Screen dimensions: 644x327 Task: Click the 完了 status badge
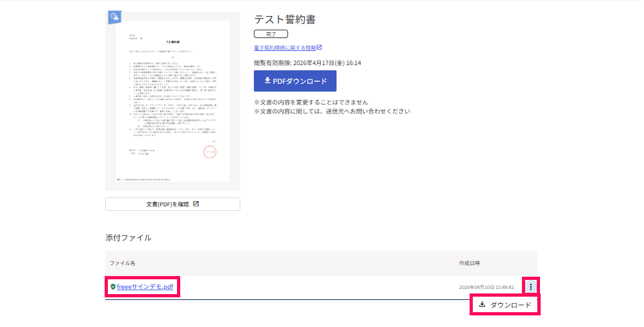pyautogui.click(x=271, y=34)
